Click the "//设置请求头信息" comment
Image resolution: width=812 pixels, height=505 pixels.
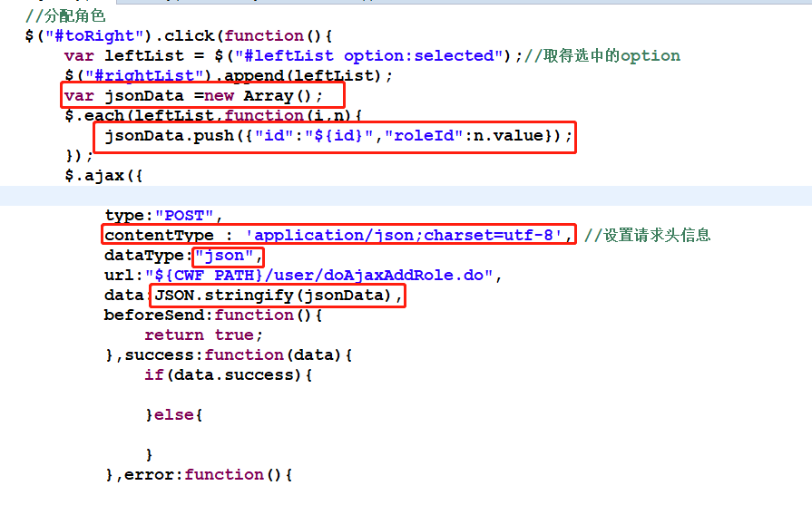click(x=647, y=236)
